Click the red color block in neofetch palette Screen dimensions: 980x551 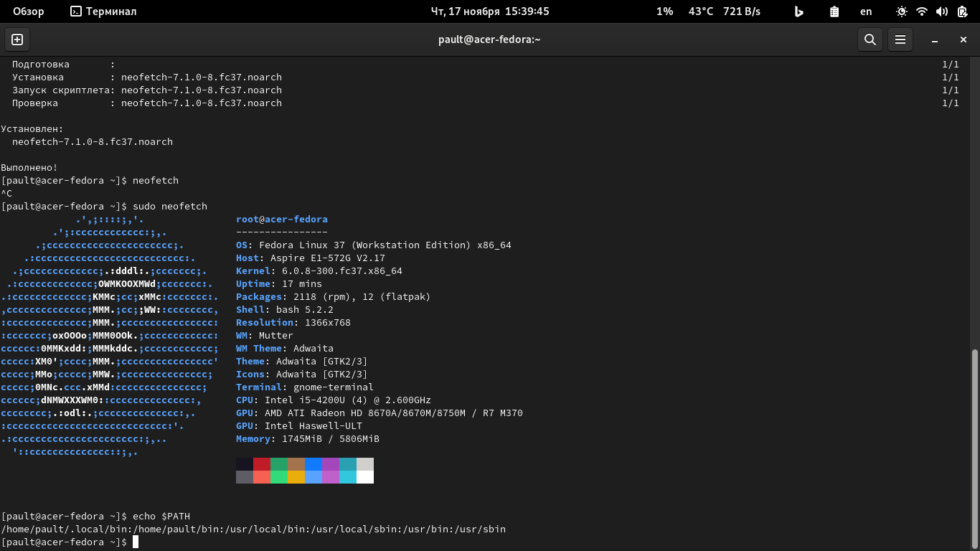point(262,464)
